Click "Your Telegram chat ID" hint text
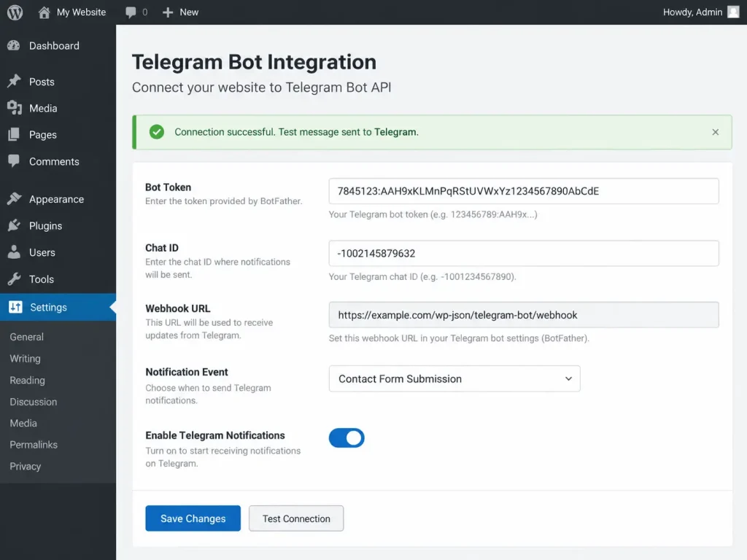The image size is (747, 560). coord(422,276)
